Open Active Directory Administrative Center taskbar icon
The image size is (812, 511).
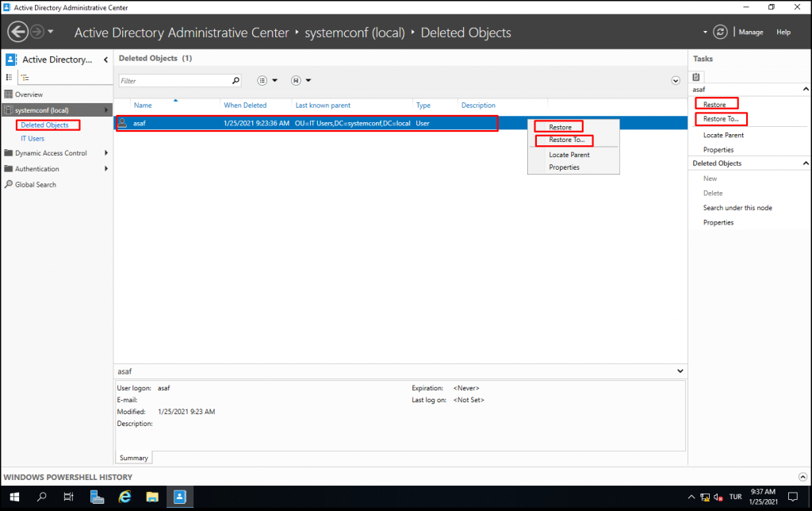coord(179,498)
